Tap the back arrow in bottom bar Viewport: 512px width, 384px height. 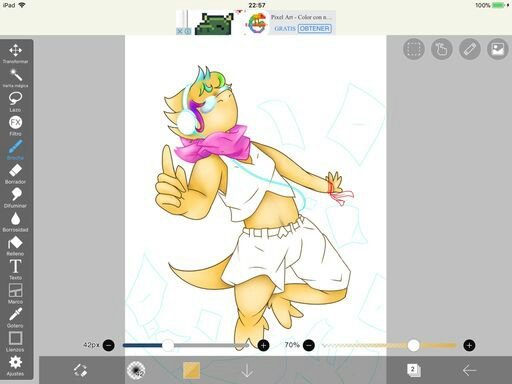click(469, 370)
